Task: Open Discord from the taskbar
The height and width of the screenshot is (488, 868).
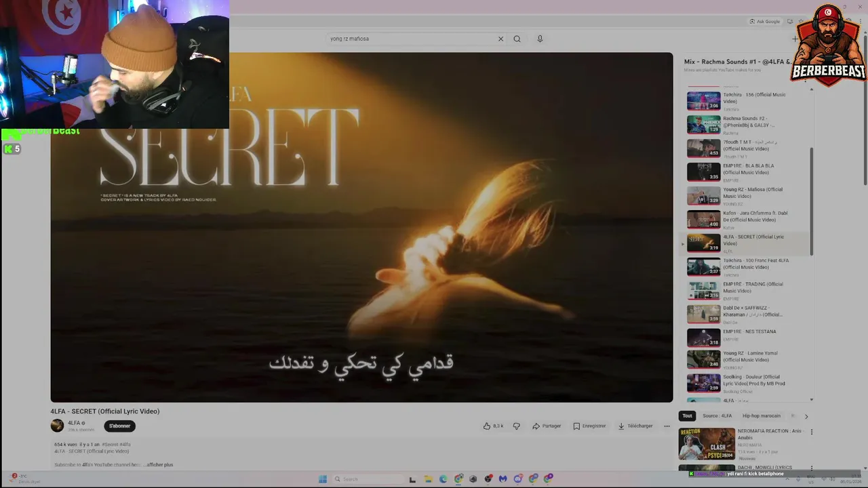Action: [x=517, y=479]
